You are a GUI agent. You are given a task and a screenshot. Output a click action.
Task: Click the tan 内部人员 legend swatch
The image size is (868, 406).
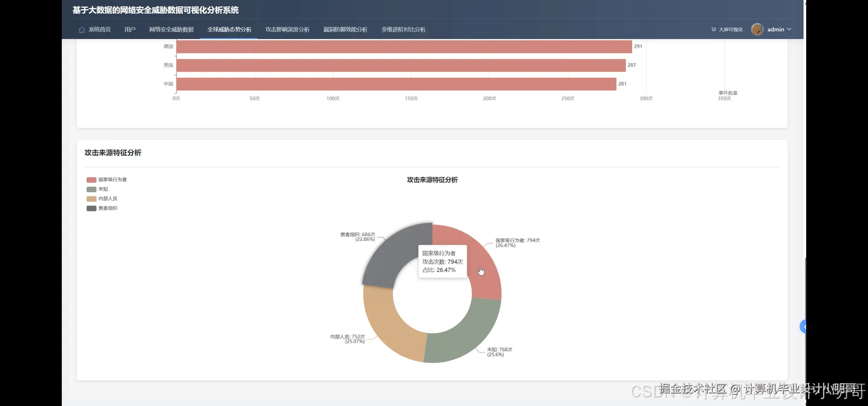point(91,199)
